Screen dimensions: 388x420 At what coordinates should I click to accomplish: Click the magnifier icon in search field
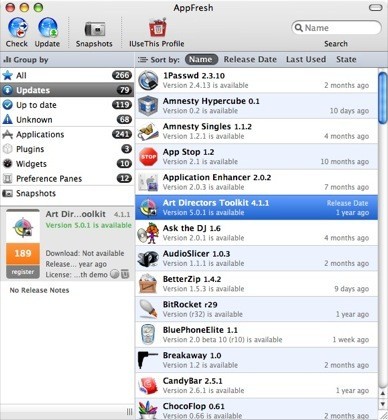pos(299,28)
